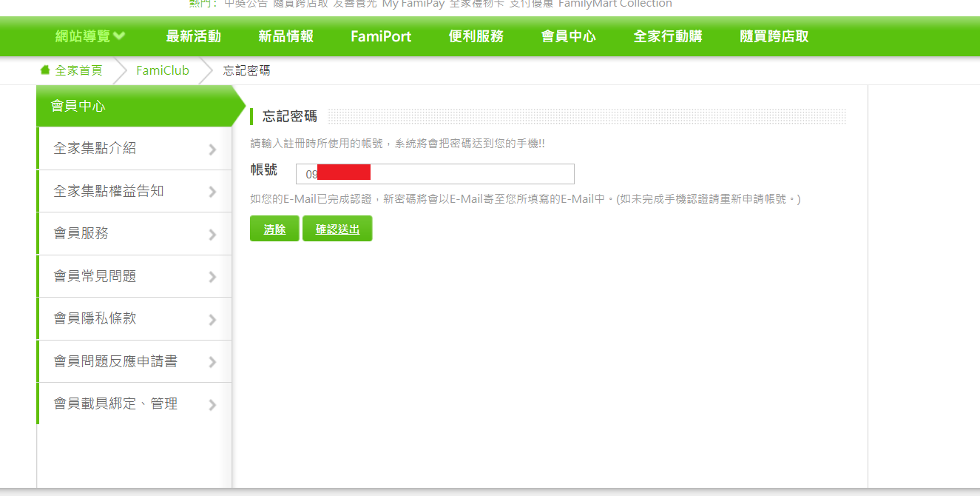
Task: Expand the 會員隱私條款 chevron arrow
Action: (x=212, y=320)
